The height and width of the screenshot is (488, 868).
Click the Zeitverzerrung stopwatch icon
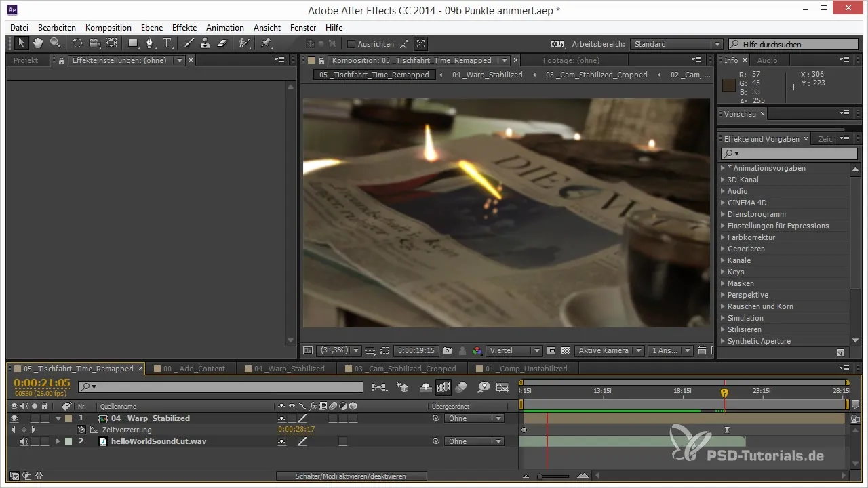(x=81, y=430)
